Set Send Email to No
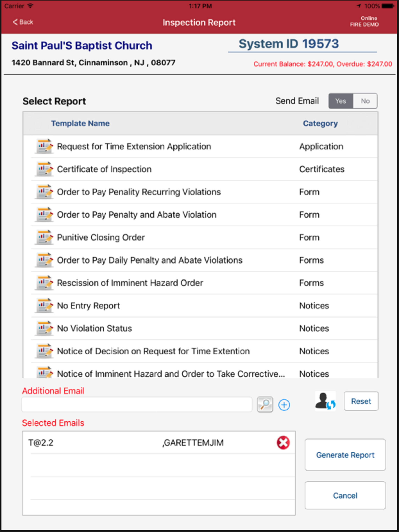This screenshot has height=532, width=399. point(365,101)
